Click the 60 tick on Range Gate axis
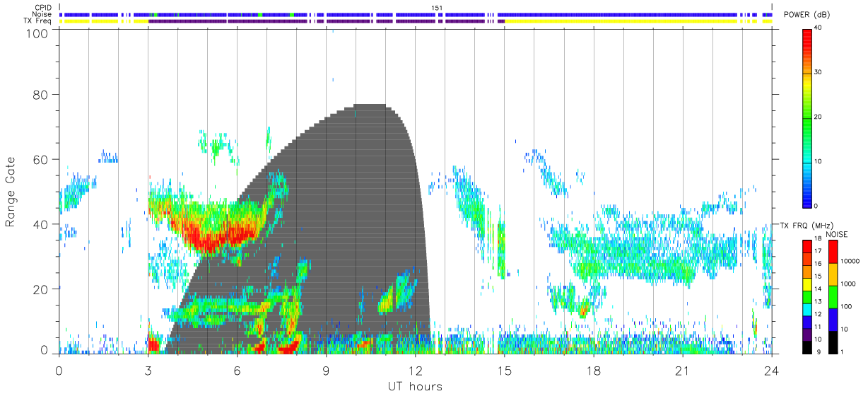Viewport: 868px width, 401px height. (x=40, y=160)
